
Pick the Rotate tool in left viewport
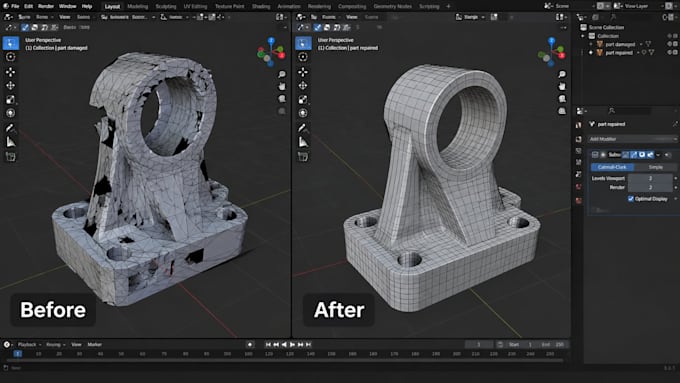click(x=11, y=85)
